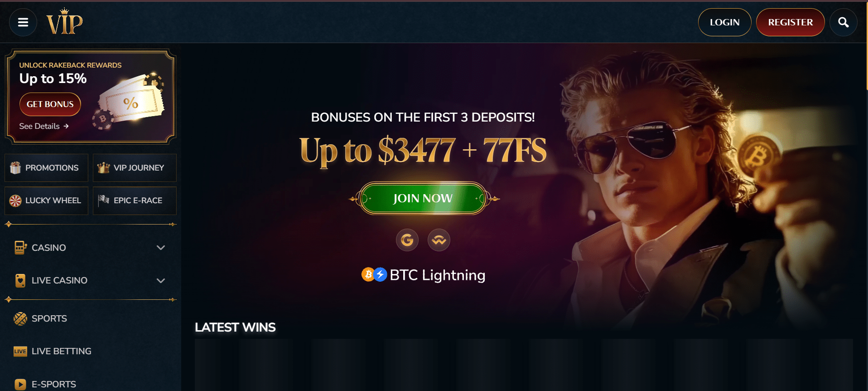Expand the Casino chevron
Viewport: 868px width, 391px height.
pos(161,248)
